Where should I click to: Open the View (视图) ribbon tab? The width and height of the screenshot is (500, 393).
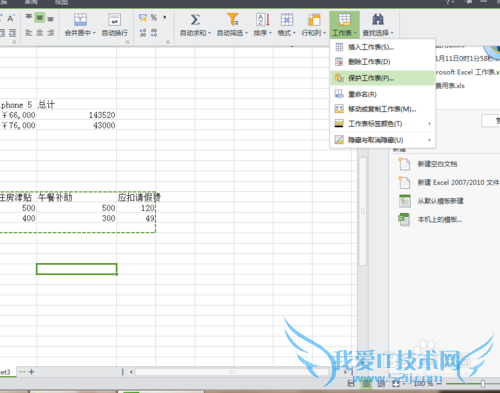click(x=61, y=2)
